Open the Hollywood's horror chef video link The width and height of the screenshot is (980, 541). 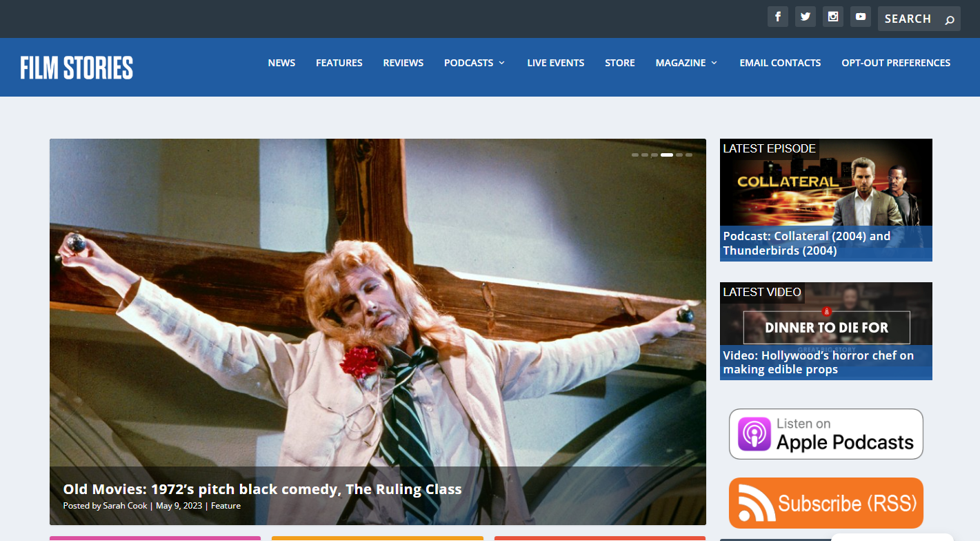click(819, 362)
